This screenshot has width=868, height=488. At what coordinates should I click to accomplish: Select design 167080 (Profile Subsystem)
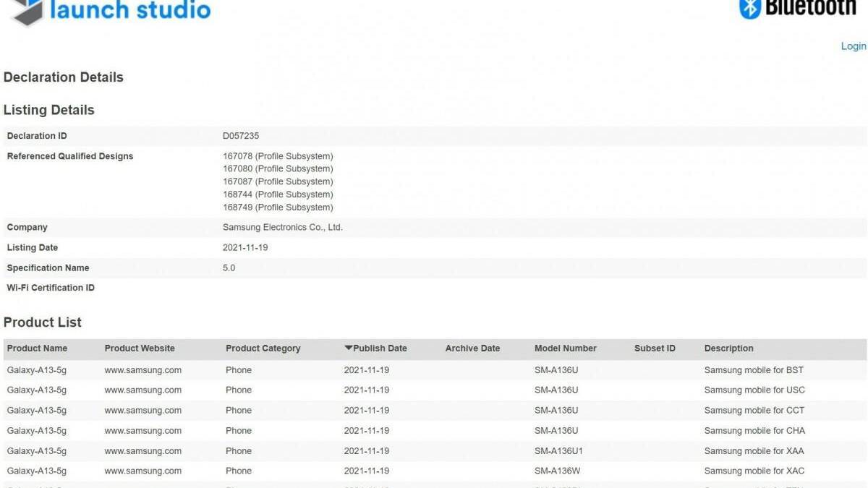[278, 168]
